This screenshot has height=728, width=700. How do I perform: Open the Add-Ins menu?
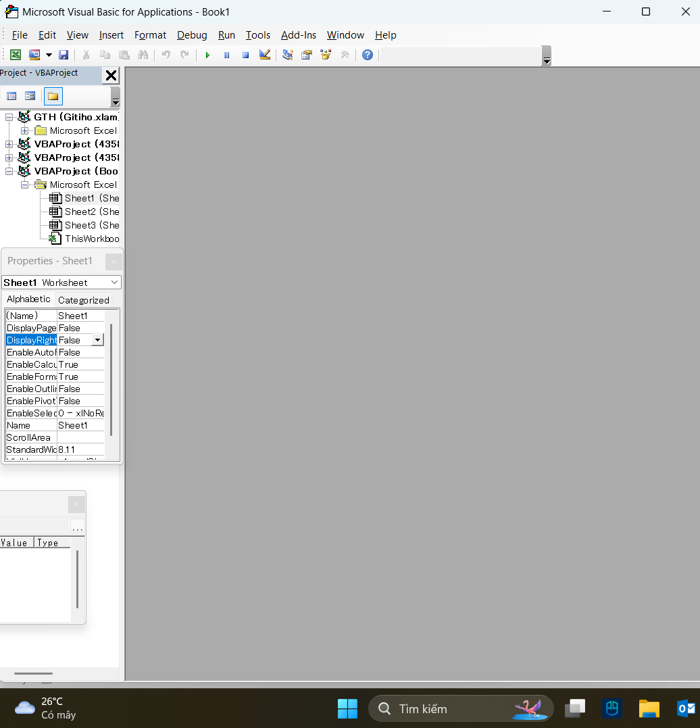pyautogui.click(x=299, y=35)
